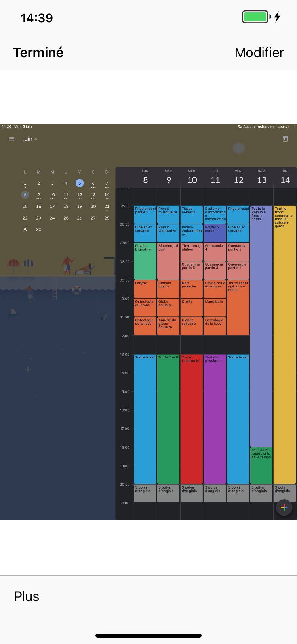Viewport: 297px width, 644px height.
Task: Open the Physio musculaire event
Action: coord(168,215)
